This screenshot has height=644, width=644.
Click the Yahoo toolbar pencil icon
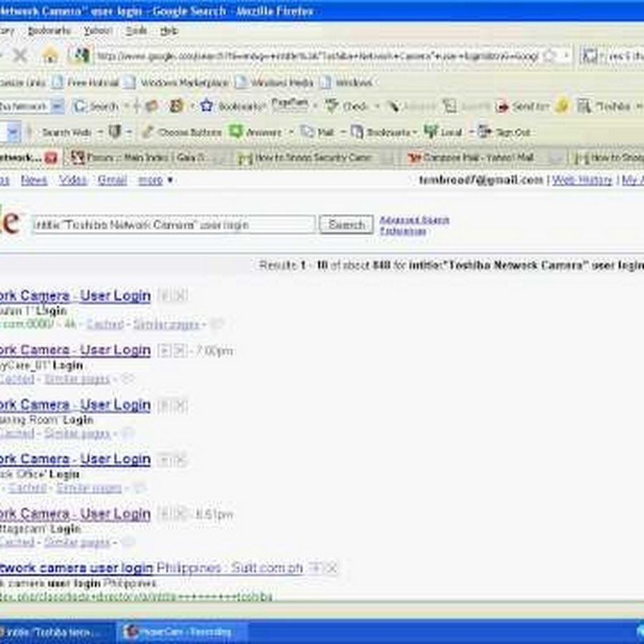coord(147,132)
